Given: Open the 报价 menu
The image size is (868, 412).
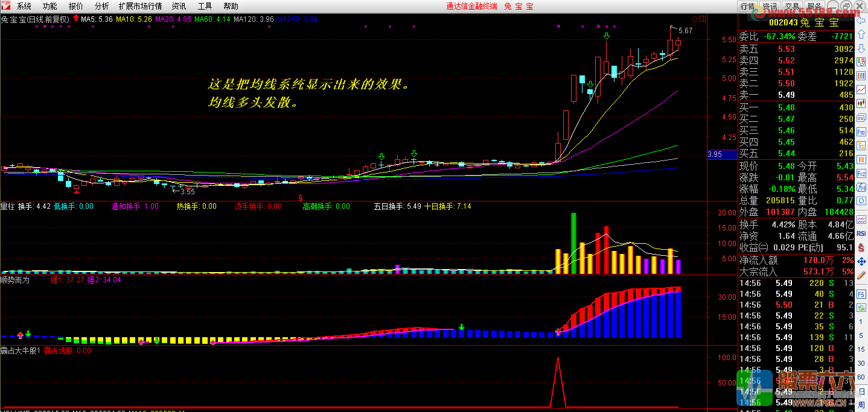Looking at the screenshot, I should tap(76, 6).
